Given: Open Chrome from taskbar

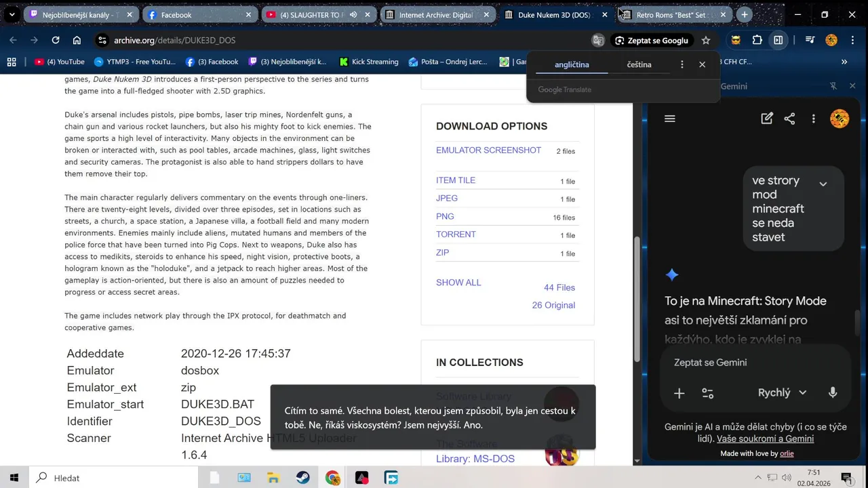Looking at the screenshot, I should pos(332,479).
